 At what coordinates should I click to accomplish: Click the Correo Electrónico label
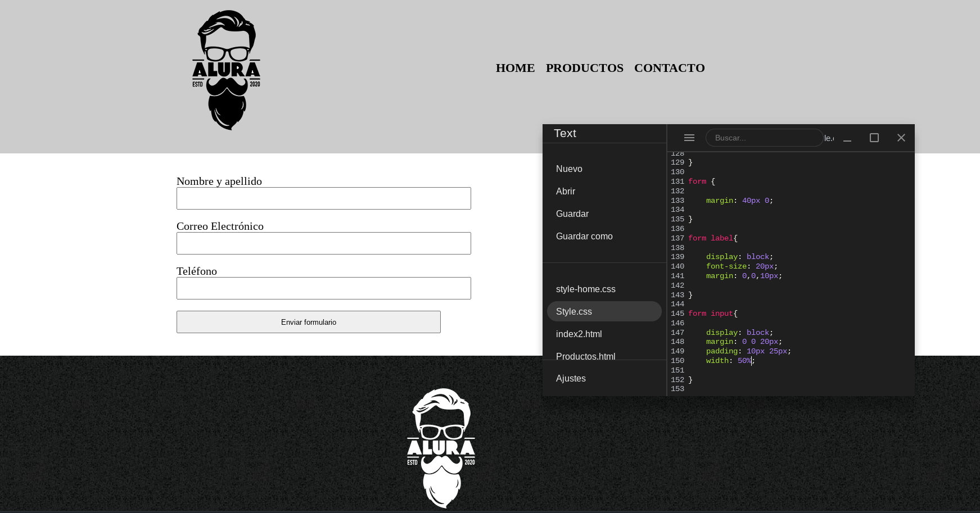pyautogui.click(x=220, y=226)
